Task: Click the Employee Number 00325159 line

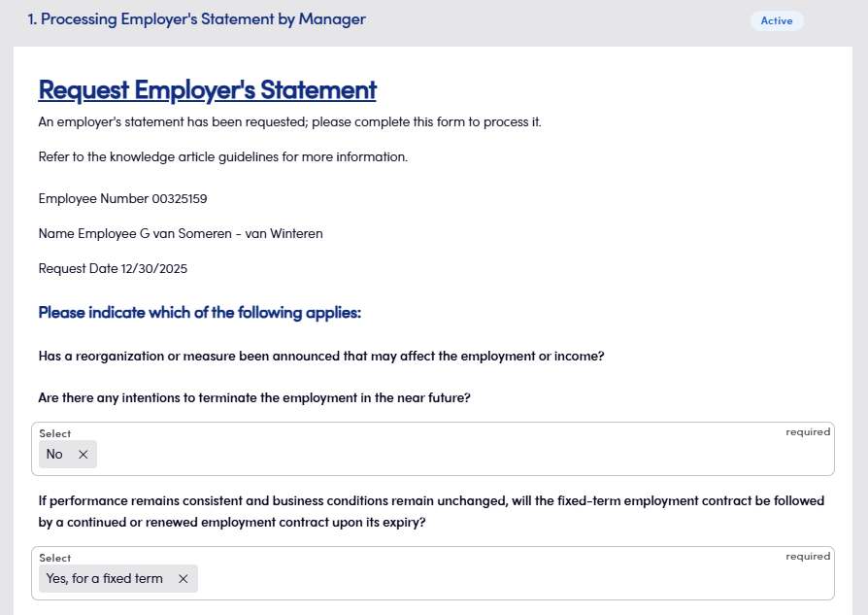Action: 122,199
